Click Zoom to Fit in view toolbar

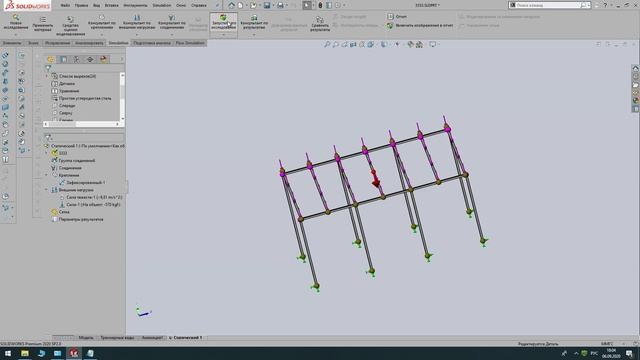(327, 44)
